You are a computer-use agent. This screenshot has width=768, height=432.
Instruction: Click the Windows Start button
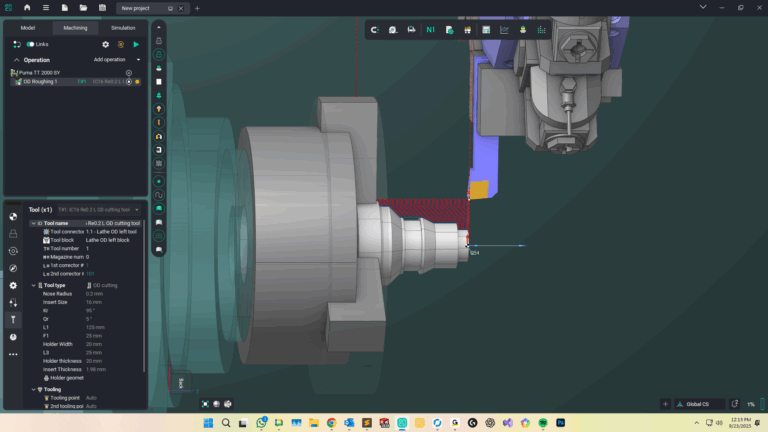tap(209, 423)
